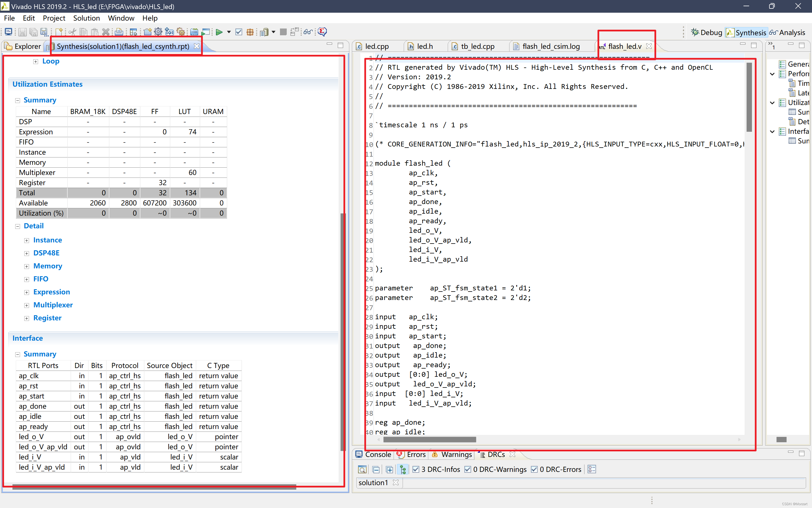Open the Project menu
This screenshot has height=508, width=812.
coord(54,18)
